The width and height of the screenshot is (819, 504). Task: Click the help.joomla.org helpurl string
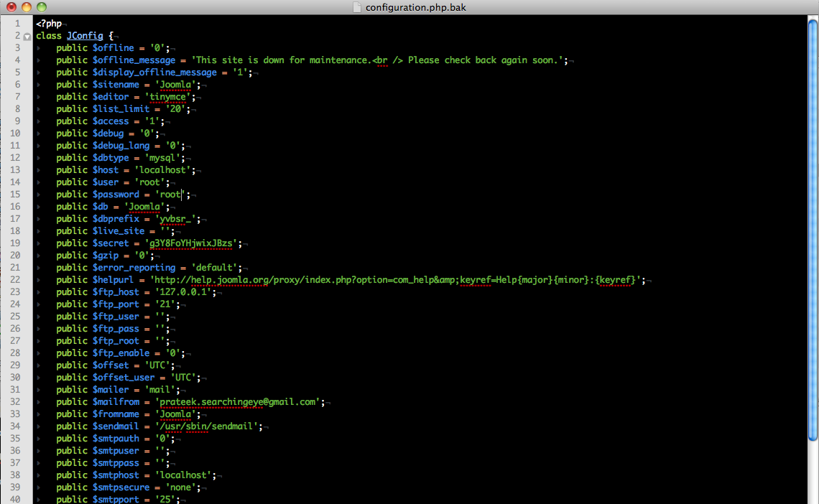pos(395,280)
